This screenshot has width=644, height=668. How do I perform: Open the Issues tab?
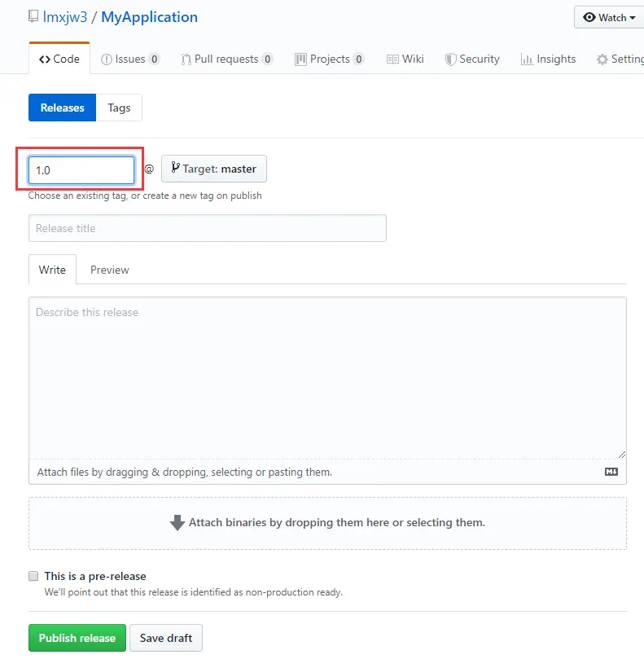click(x=130, y=59)
